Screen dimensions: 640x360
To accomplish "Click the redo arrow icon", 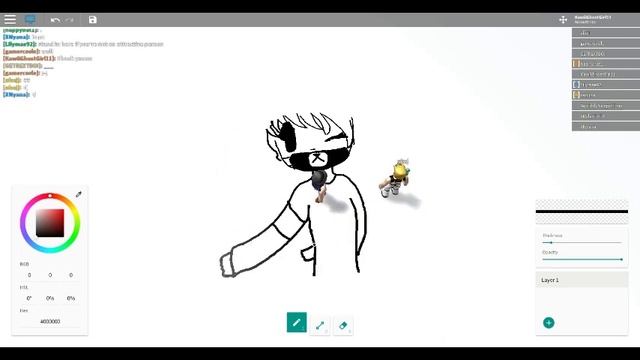I will [70, 20].
